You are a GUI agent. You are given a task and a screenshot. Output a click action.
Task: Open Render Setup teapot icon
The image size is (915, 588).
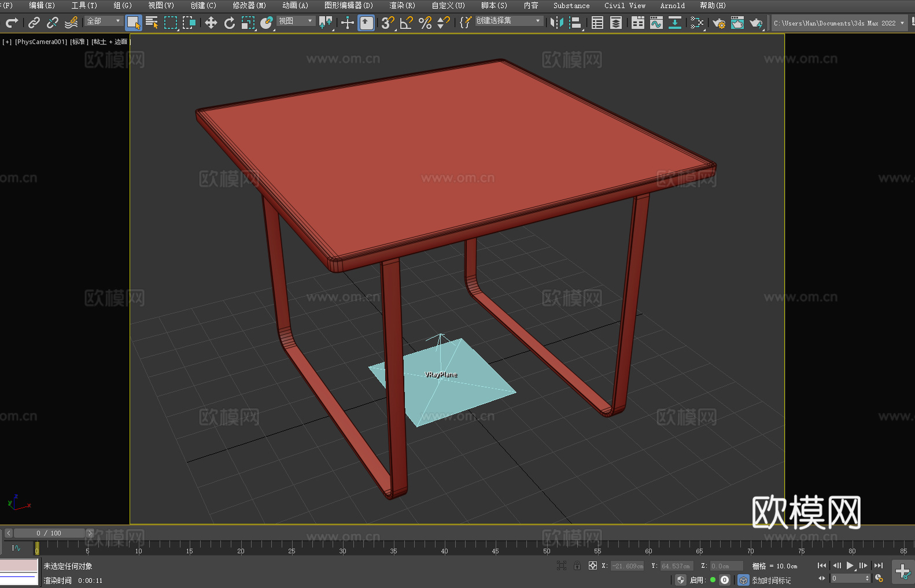pyautogui.click(x=719, y=23)
